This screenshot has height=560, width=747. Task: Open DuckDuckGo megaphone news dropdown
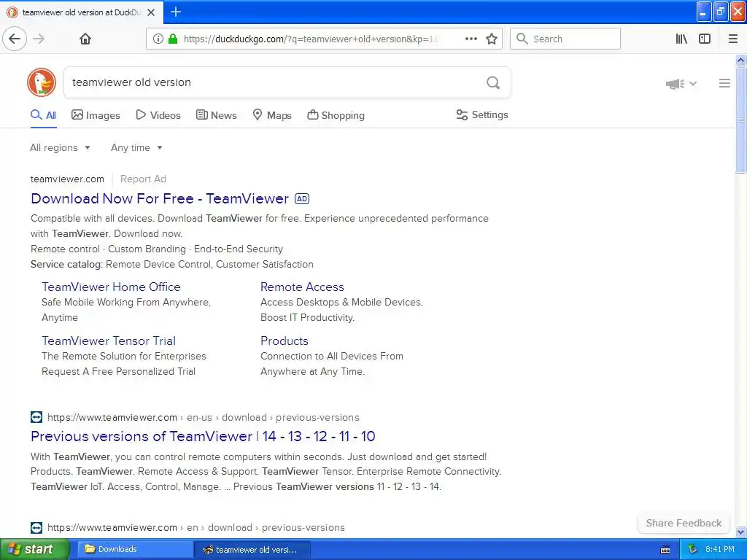[x=681, y=83]
